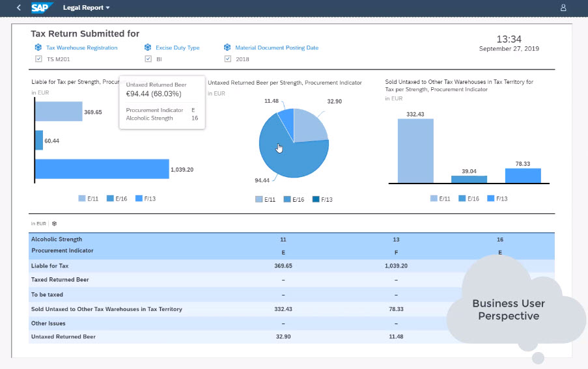Click the Tax Warehouse Registration filter icon
Viewport: 588px width, 369px height.
[38, 48]
